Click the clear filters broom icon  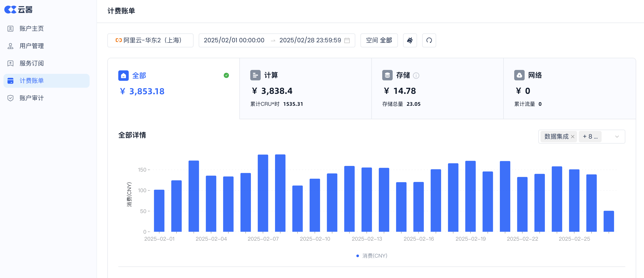(410, 40)
